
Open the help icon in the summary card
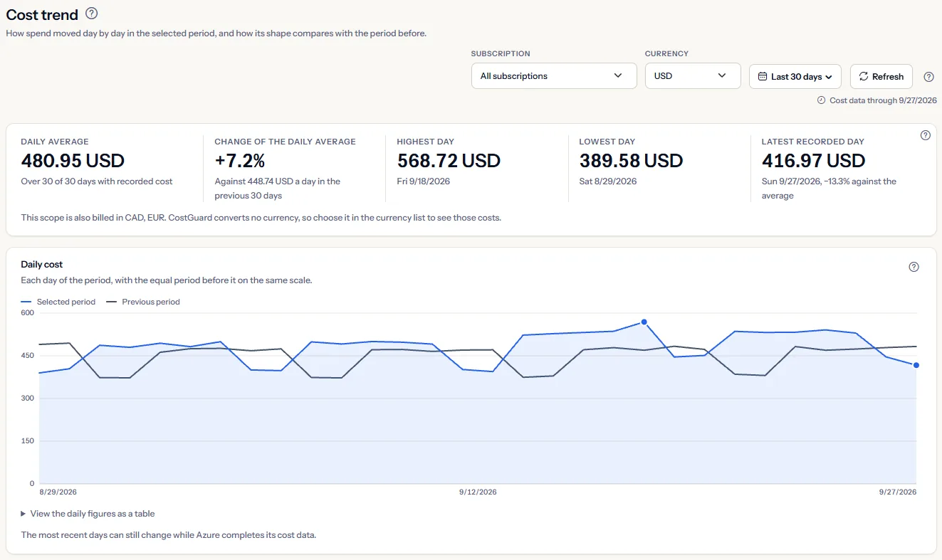coord(926,135)
